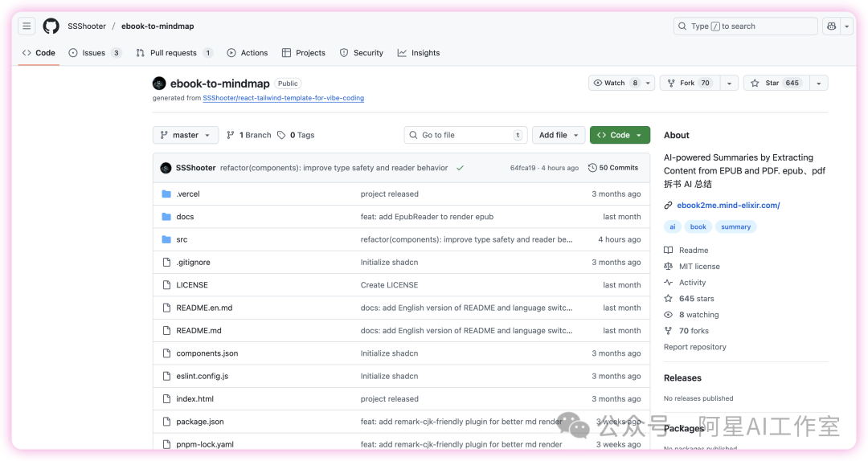Click the Go to file search field
This screenshot has height=461, width=868.
click(465, 135)
